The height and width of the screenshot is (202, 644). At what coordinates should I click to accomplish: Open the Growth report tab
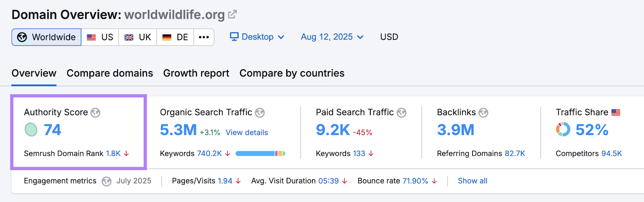tap(196, 73)
